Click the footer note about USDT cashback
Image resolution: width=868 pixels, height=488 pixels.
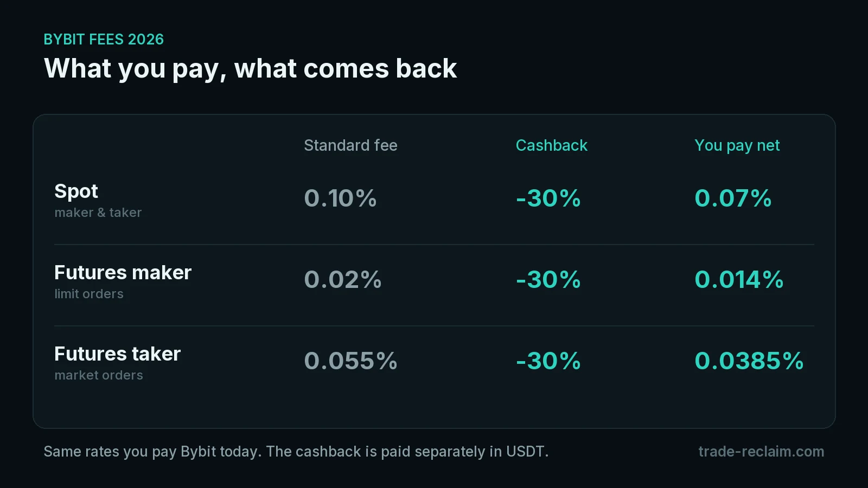[296, 452]
